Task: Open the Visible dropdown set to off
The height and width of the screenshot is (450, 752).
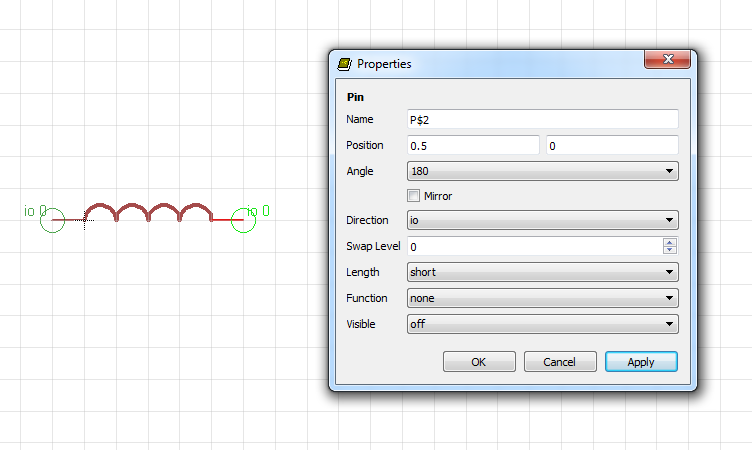Action: (x=542, y=324)
